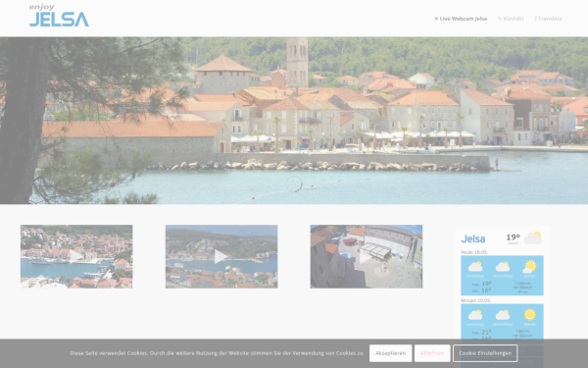Click the church tower in hero image
This screenshot has height=368, width=588.
click(x=297, y=63)
